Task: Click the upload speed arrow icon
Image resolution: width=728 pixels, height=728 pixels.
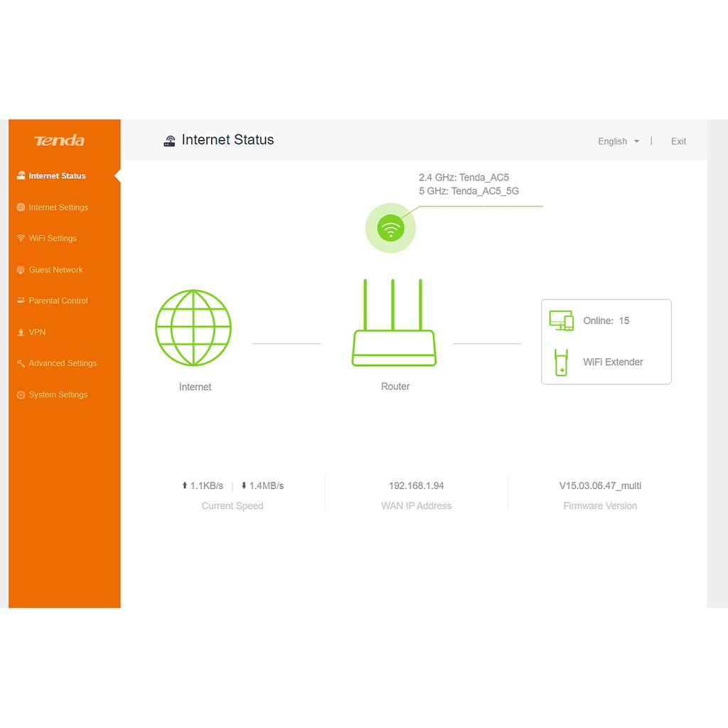Action: [184, 485]
